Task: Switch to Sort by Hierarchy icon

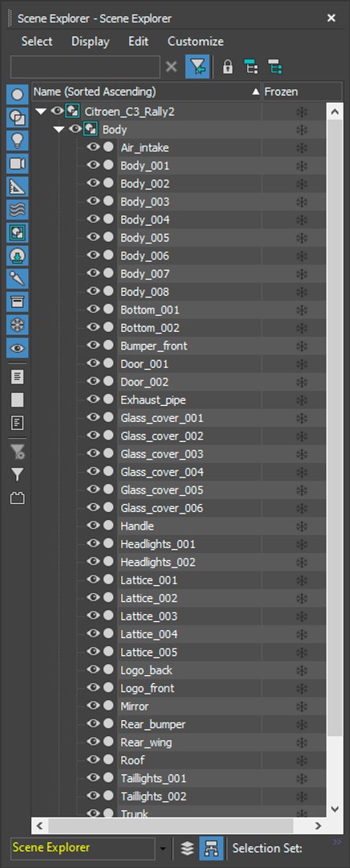Action: click(x=211, y=848)
